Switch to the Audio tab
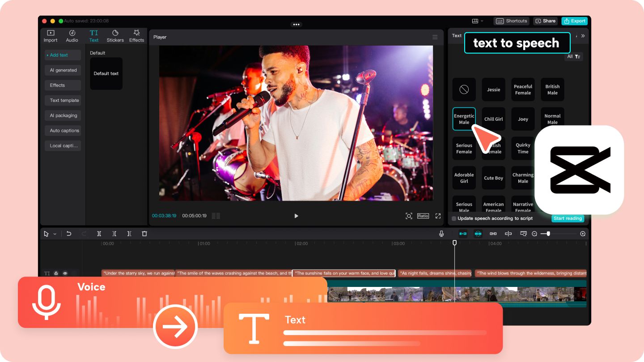Screen dimensions: 644x362 point(72,36)
